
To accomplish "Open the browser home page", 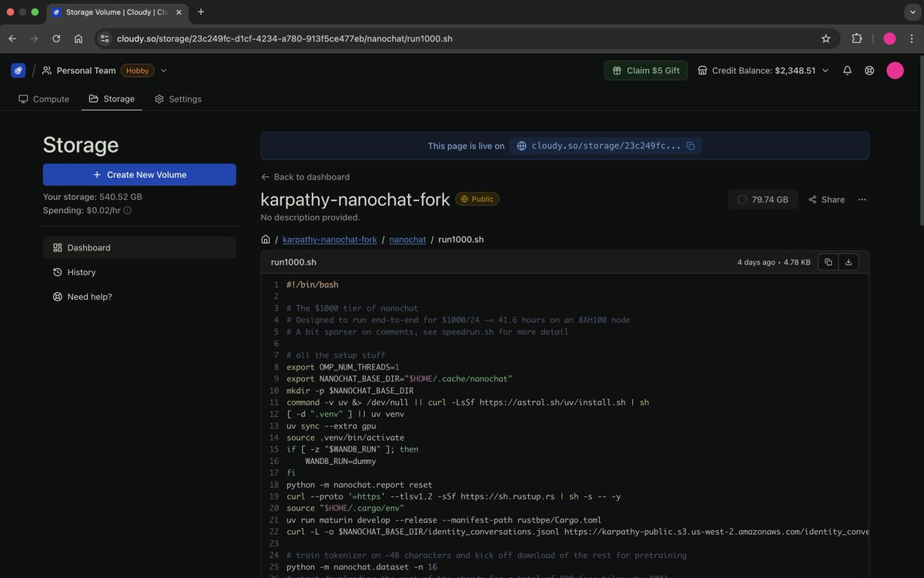I will click(x=79, y=39).
